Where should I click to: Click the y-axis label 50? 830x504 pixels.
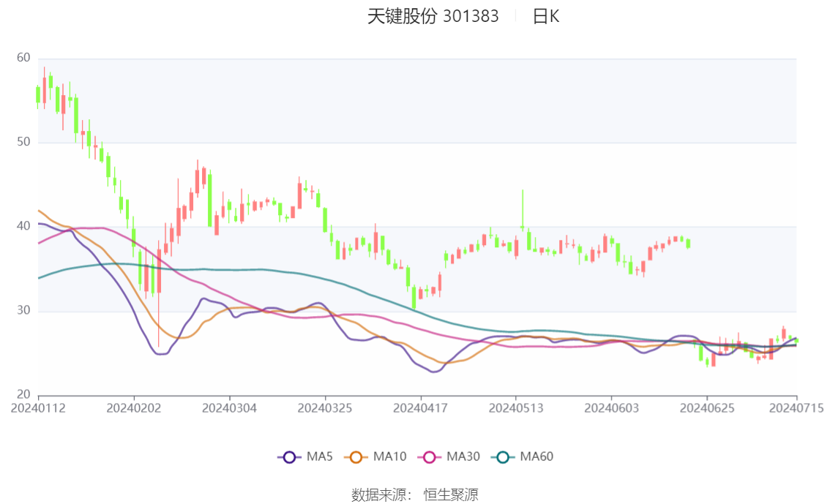[23, 142]
